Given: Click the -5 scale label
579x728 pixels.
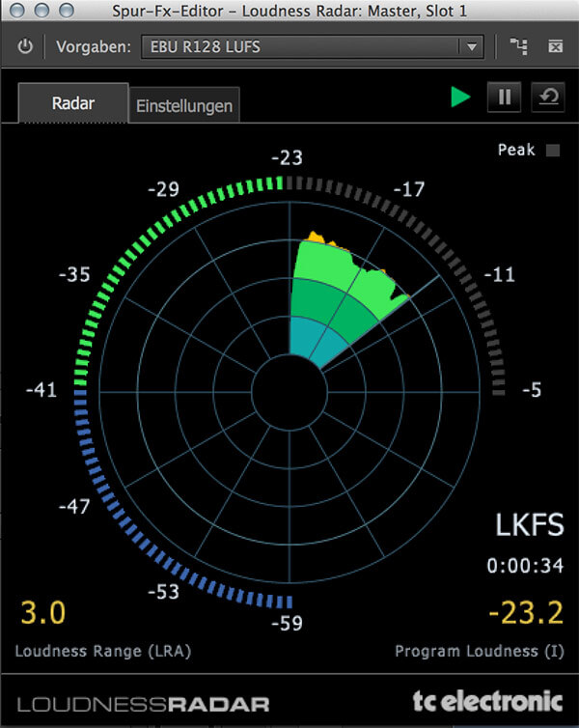Looking at the screenshot, I should (532, 390).
